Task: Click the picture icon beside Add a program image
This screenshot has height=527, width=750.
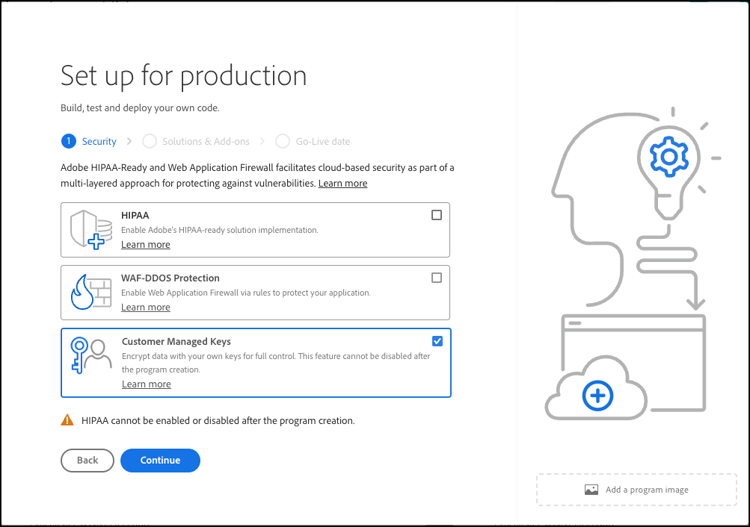Action: (x=591, y=490)
